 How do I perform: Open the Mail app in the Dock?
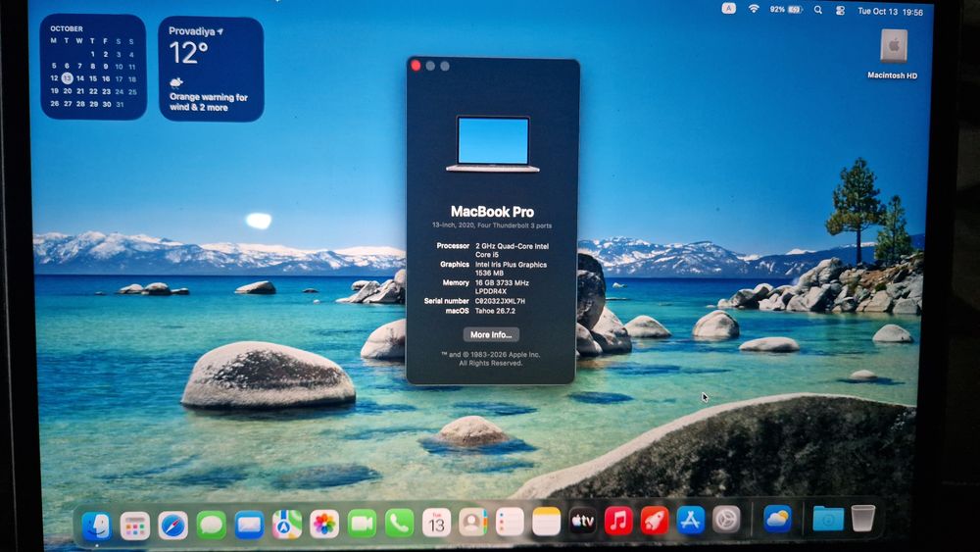tap(249, 524)
